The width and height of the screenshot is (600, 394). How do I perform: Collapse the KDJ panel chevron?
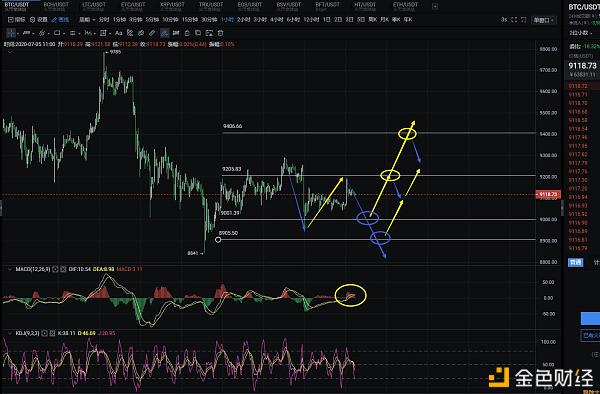point(10,333)
